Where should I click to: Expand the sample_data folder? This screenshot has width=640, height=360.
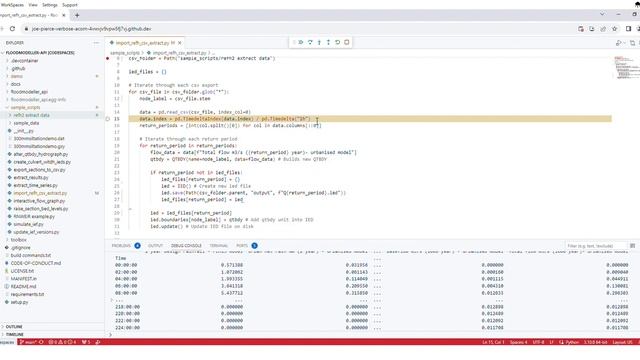pos(27,123)
